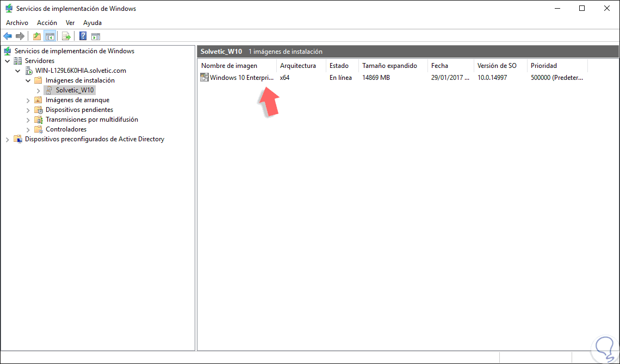620x364 pixels.
Task: Maximize the window
Action: [582, 8]
